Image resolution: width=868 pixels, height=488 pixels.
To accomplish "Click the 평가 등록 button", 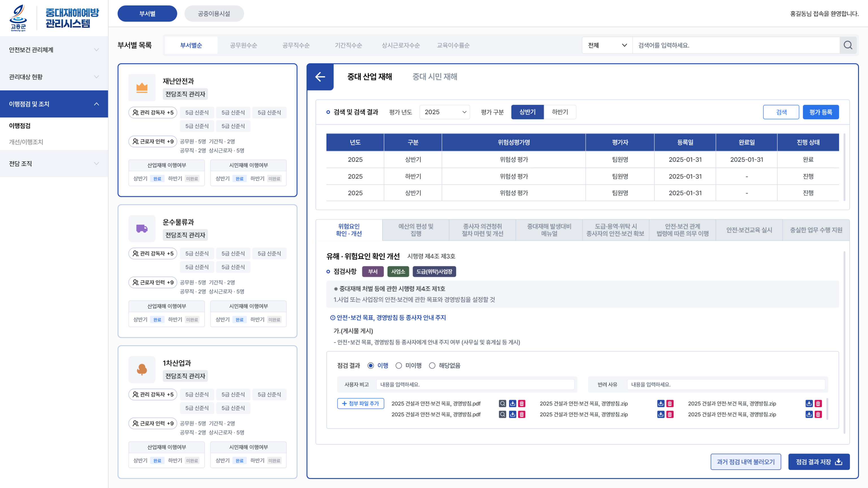I will tap(821, 112).
